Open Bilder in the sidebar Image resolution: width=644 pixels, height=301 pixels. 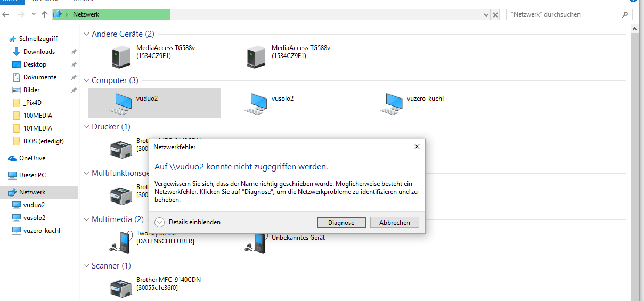click(31, 90)
